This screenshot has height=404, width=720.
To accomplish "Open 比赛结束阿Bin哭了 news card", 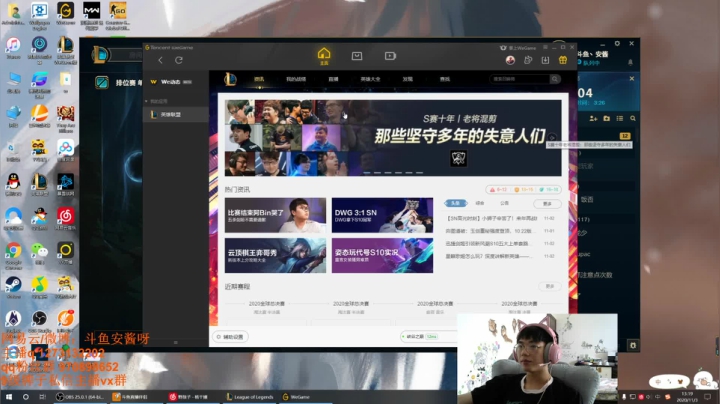I will click(275, 215).
